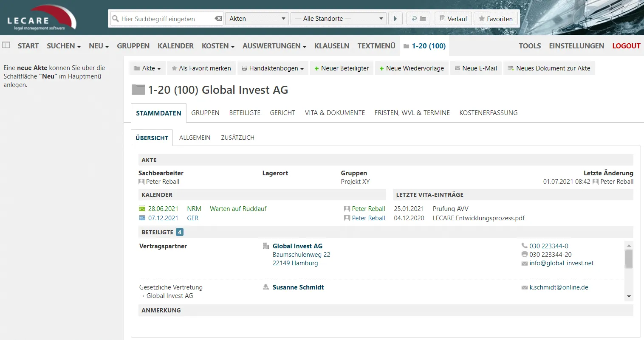This screenshot has height=340, width=644.
Task: Open the Akten search type dropdown
Action: coord(257,19)
